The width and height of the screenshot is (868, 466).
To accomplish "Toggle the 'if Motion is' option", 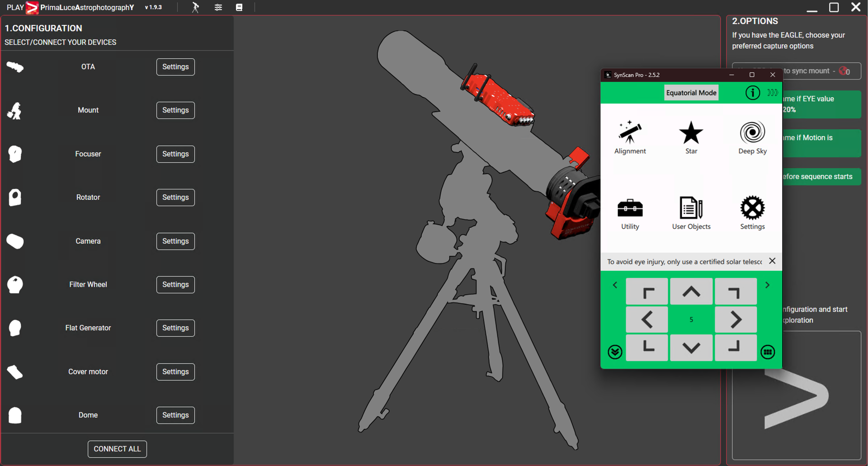I will point(821,143).
